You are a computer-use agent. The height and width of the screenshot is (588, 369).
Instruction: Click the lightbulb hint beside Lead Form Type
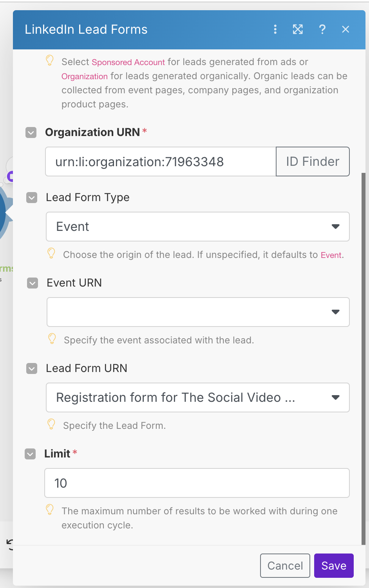tap(51, 254)
